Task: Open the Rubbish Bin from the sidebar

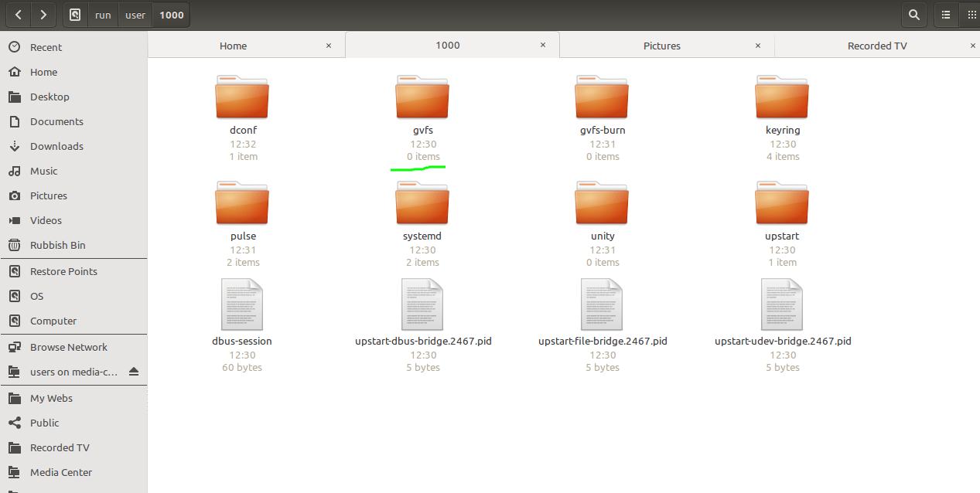Action: coord(57,245)
